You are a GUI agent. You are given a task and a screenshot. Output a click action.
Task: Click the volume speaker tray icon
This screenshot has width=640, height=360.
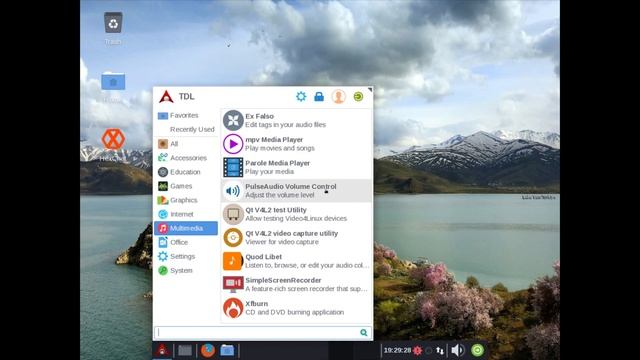coord(458,350)
